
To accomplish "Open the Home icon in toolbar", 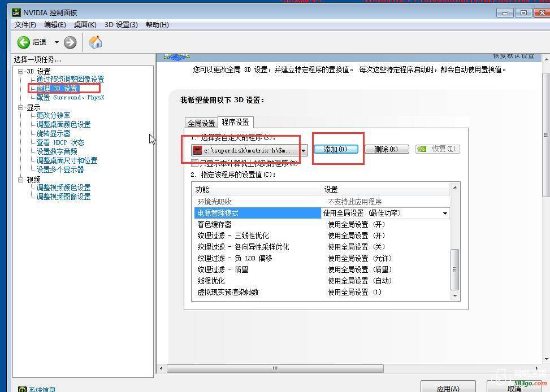I will pyautogui.click(x=96, y=42).
